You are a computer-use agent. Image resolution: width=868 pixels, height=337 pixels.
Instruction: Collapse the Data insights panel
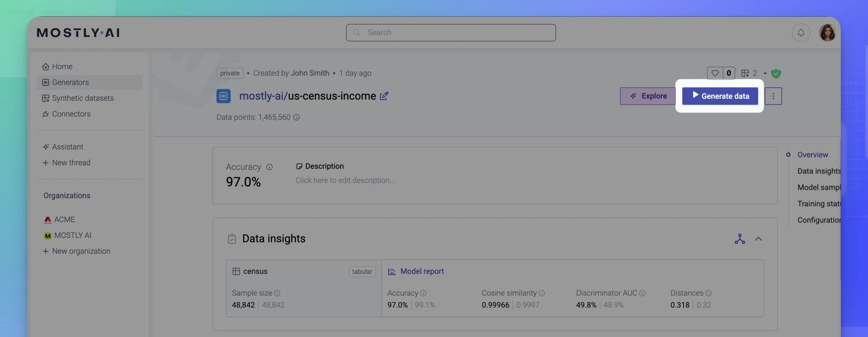758,239
